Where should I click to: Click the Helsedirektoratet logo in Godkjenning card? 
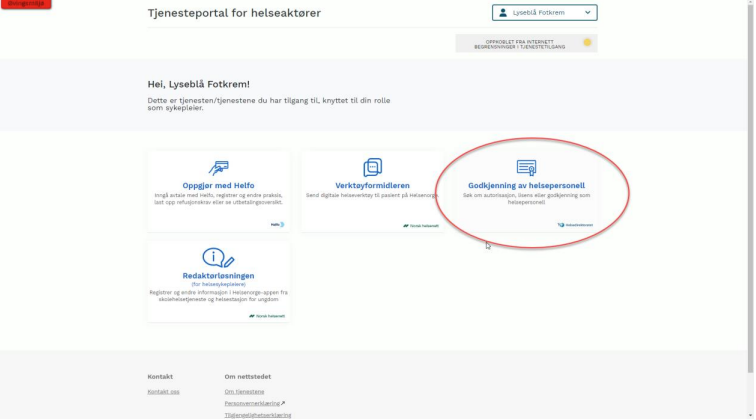[x=575, y=225]
